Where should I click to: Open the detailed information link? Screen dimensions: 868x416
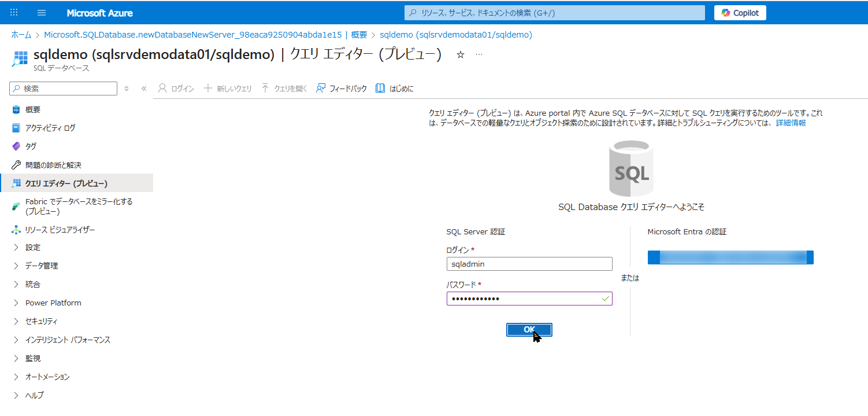click(x=790, y=123)
